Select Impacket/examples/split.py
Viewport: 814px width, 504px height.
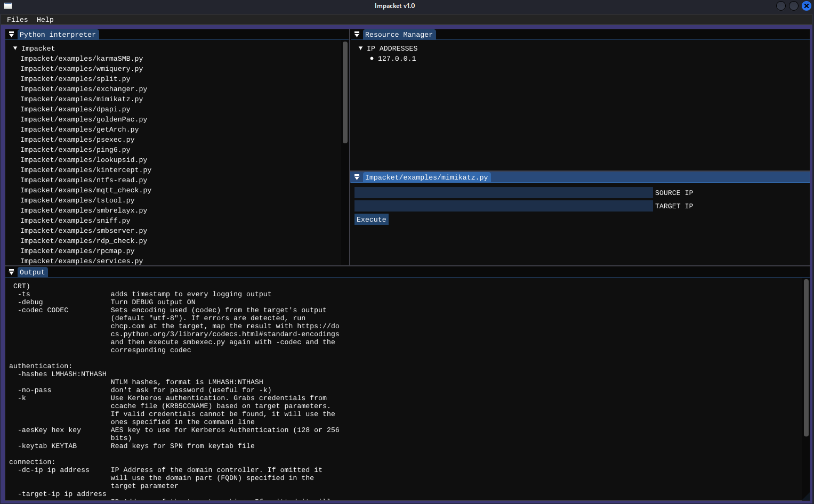pyautogui.click(x=75, y=79)
